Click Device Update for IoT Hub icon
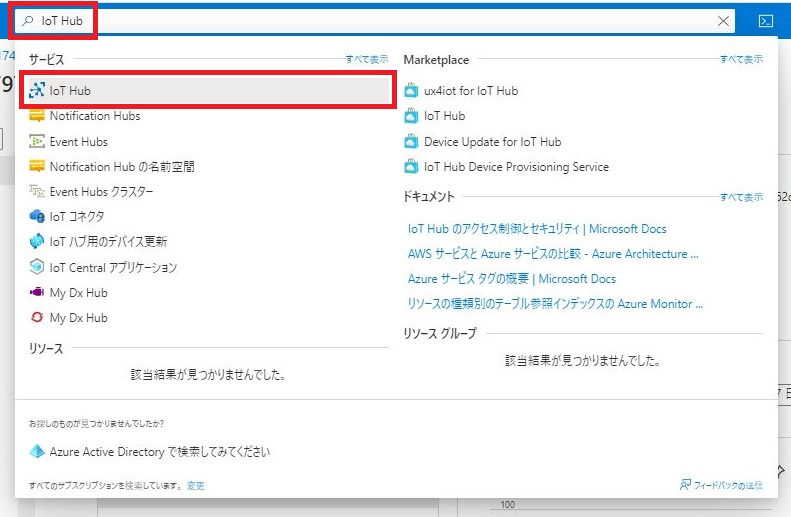This screenshot has height=517, width=791. pyautogui.click(x=411, y=141)
